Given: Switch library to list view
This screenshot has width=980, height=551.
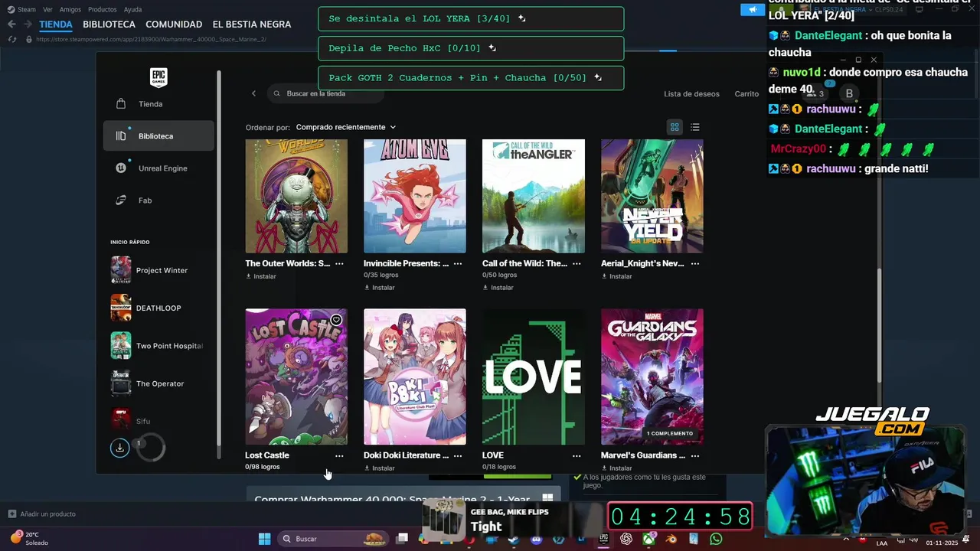Looking at the screenshot, I should coord(695,127).
